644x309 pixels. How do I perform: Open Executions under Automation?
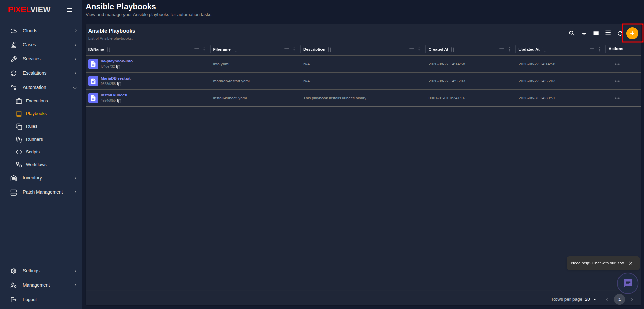pyautogui.click(x=37, y=101)
